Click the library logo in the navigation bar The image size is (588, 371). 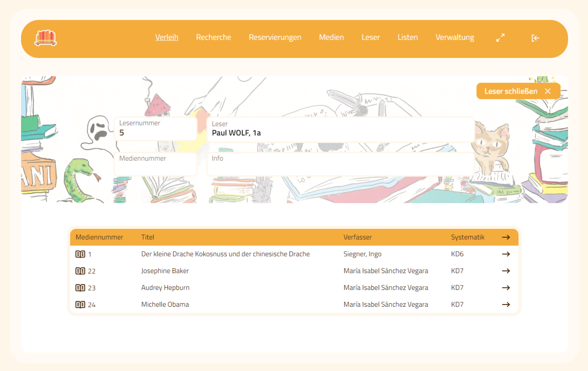click(46, 38)
